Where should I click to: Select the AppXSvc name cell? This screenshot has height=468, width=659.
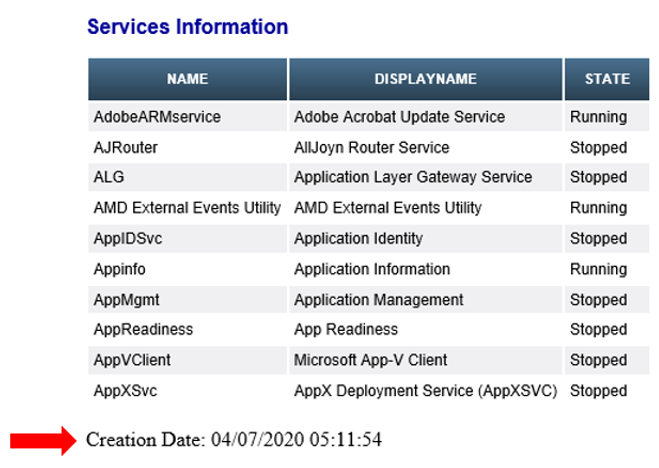[x=187, y=391]
